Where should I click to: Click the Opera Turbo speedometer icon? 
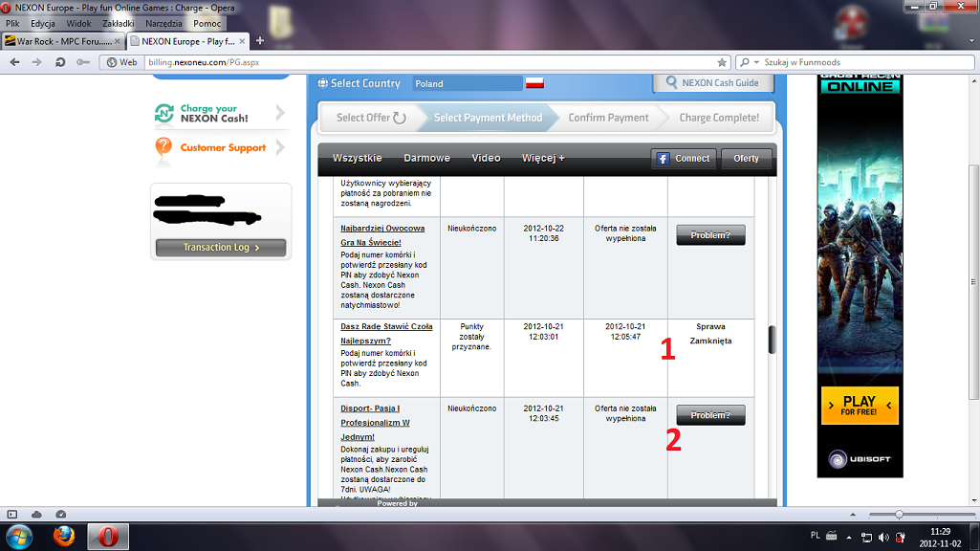click(x=60, y=514)
